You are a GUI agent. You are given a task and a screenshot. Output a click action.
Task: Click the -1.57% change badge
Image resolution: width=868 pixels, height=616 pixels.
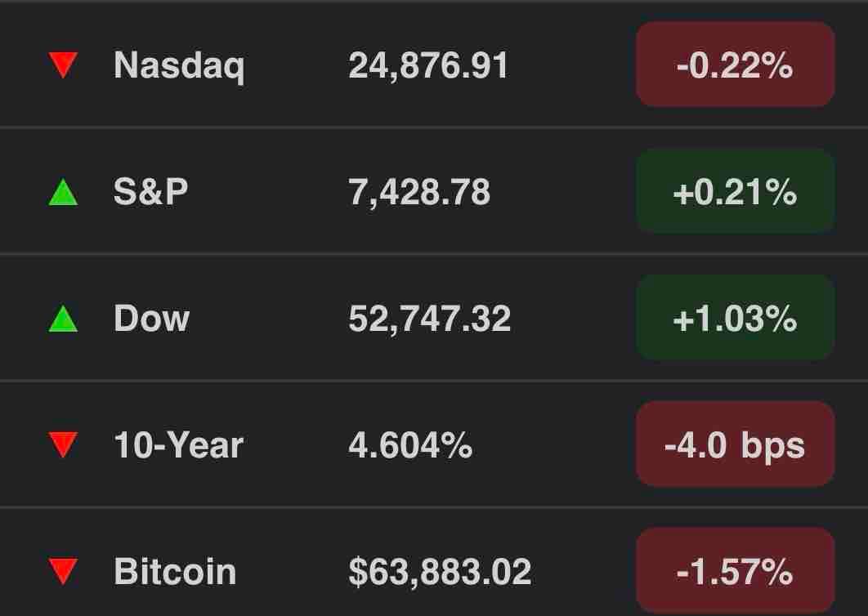pos(735,572)
